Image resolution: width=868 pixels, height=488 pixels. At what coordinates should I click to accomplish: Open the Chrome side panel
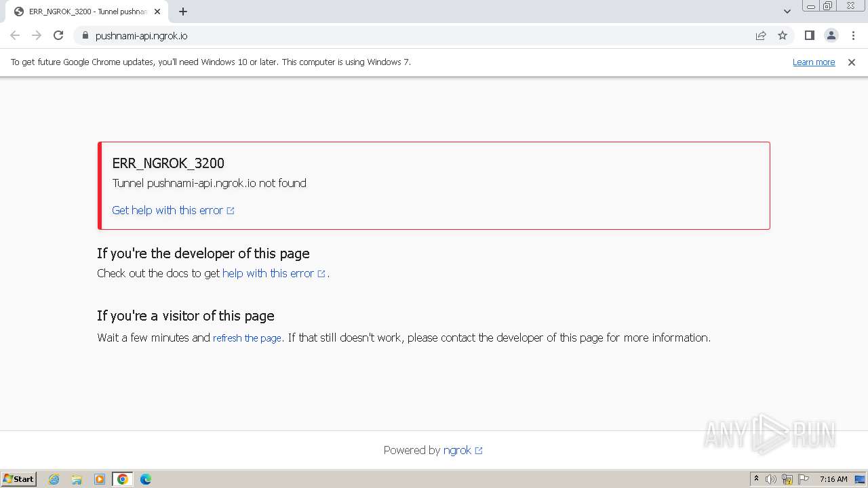pyautogui.click(x=809, y=35)
